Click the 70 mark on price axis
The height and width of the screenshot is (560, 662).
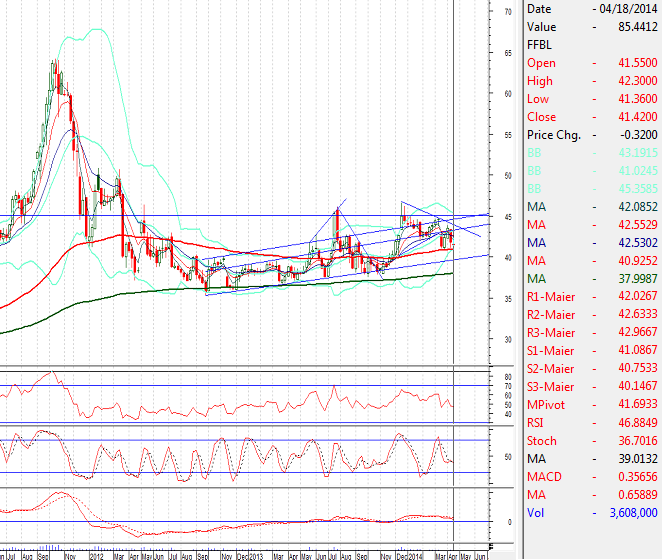point(508,12)
